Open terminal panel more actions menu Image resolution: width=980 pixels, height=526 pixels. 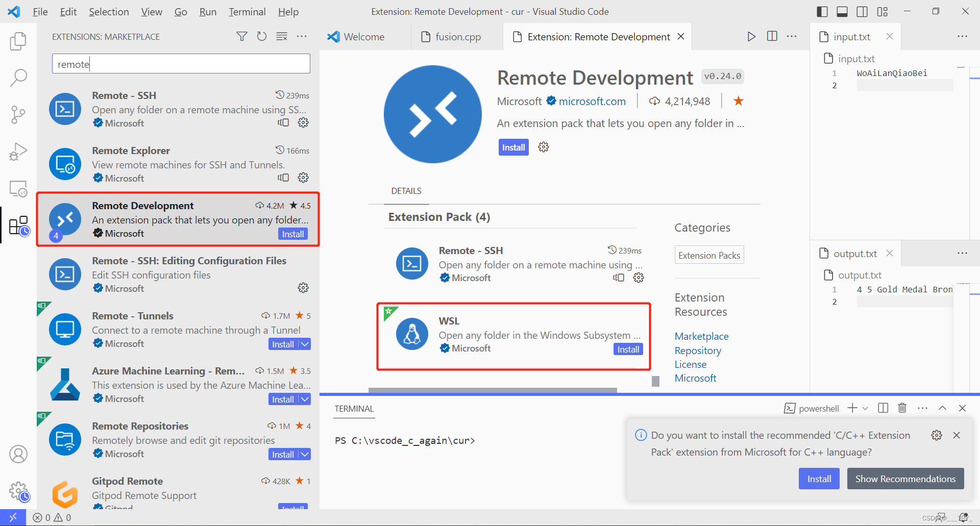(923, 408)
